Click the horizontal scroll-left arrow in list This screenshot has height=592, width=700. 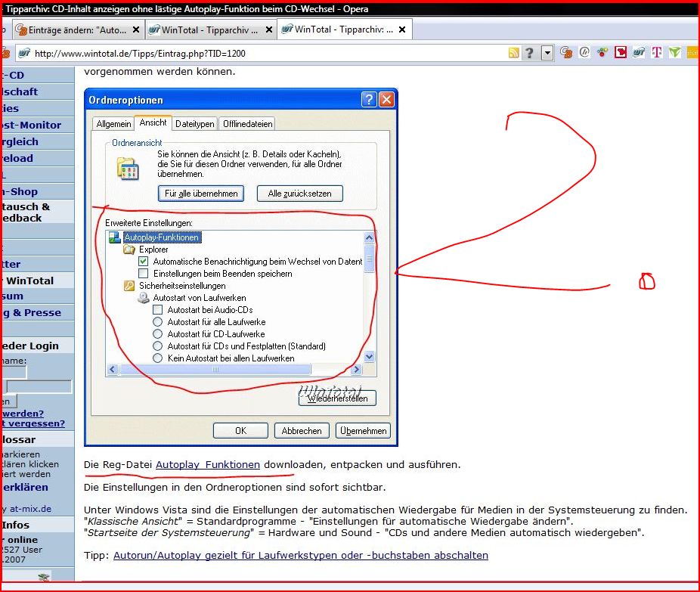tap(112, 369)
